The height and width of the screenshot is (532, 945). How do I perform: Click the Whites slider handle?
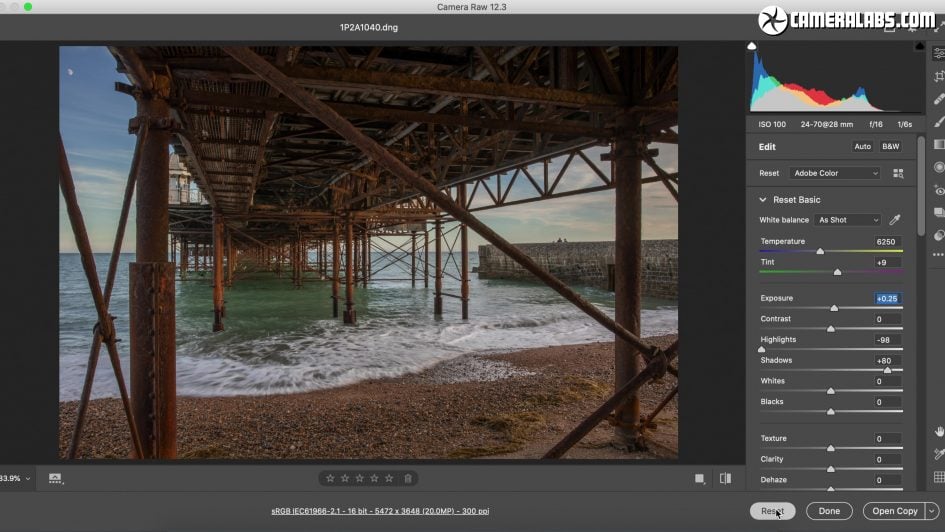pos(830,391)
